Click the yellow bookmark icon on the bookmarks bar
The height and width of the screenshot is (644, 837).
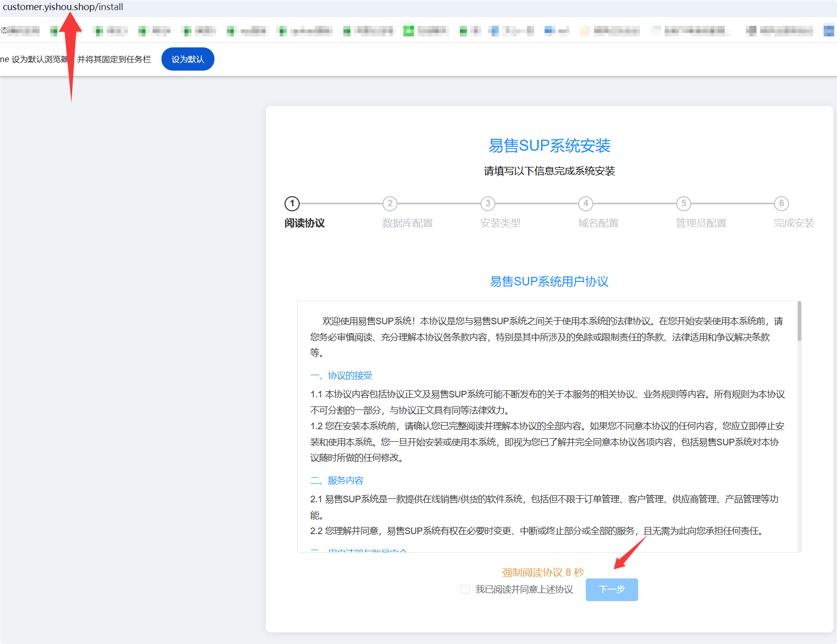[x=584, y=30]
